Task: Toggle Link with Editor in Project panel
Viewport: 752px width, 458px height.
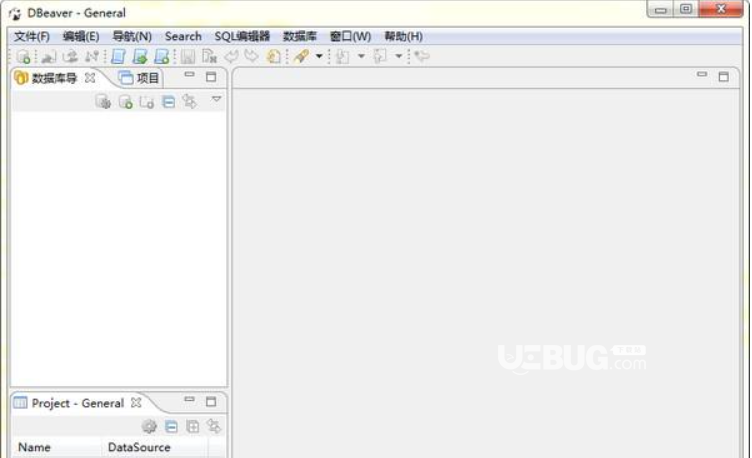Action: click(214, 426)
